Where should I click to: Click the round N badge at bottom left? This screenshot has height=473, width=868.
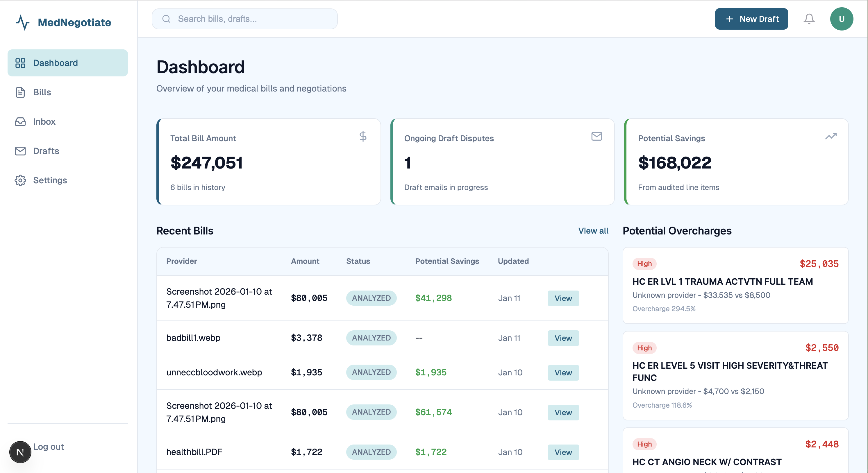(20, 452)
